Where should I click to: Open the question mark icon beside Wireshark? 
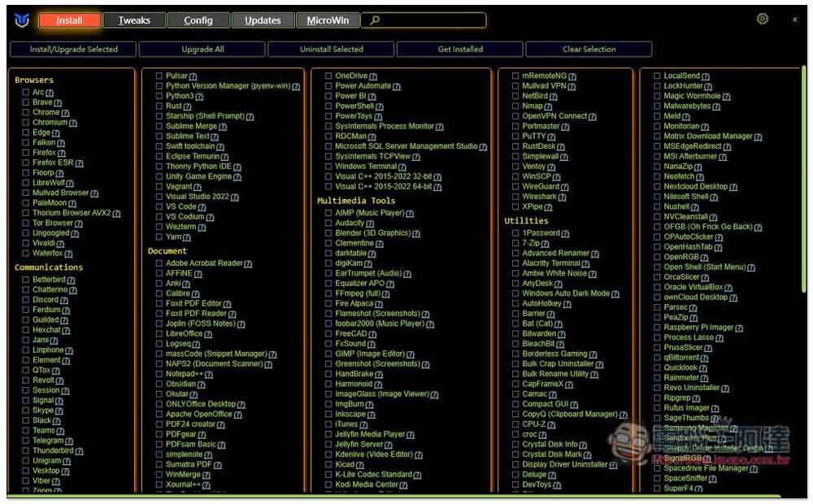563,197
